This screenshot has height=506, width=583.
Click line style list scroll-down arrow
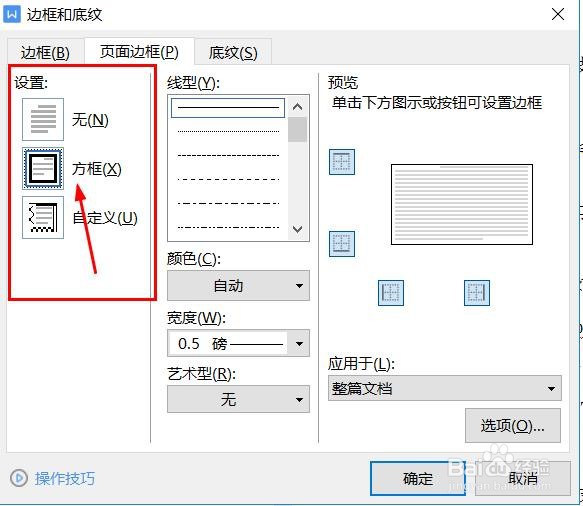coord(297,229)
